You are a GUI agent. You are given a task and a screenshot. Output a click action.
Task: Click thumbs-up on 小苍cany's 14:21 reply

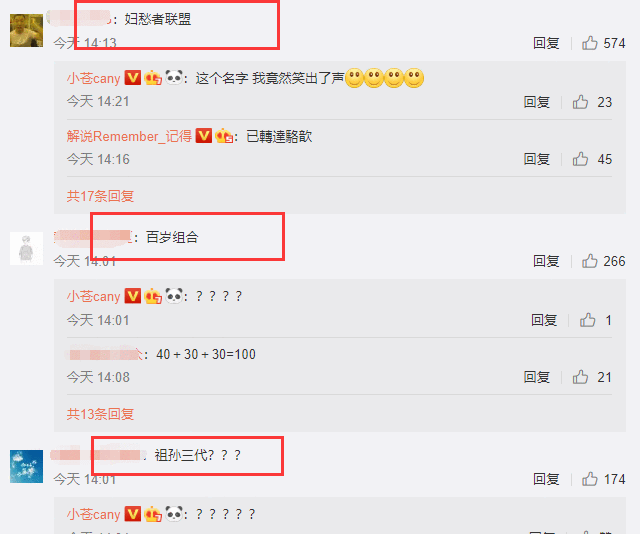(x=580, y=102)
